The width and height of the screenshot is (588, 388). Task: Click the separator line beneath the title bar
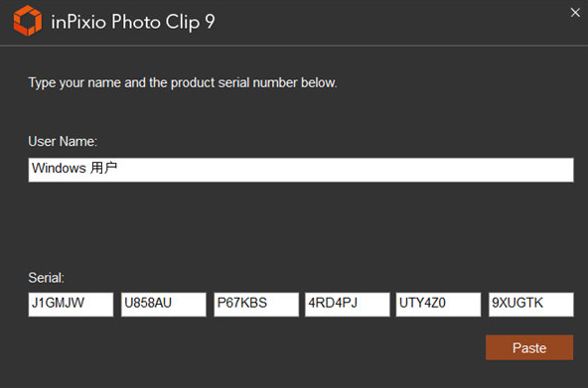pos(294,46)
